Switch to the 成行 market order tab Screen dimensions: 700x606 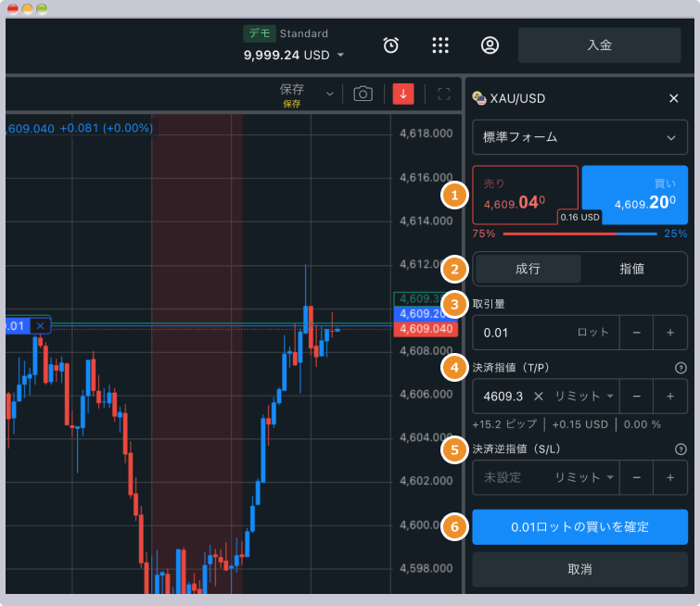click(528, 269)
